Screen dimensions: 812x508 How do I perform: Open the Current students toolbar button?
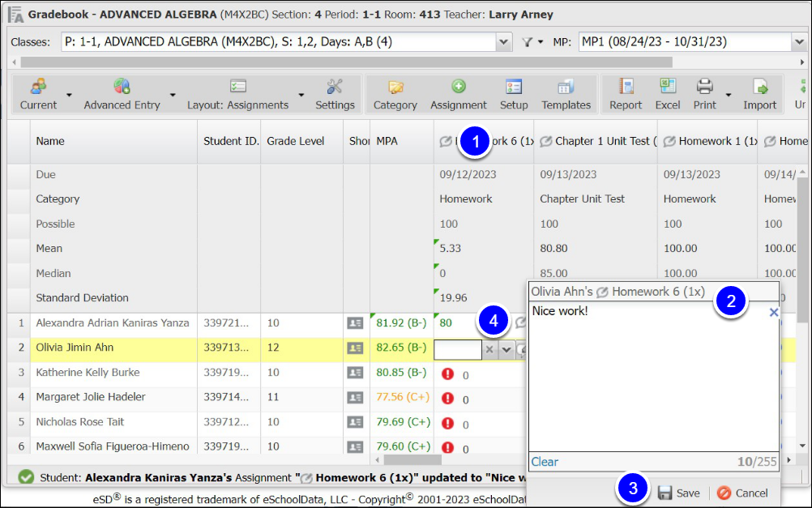click(x=38, y=94)
